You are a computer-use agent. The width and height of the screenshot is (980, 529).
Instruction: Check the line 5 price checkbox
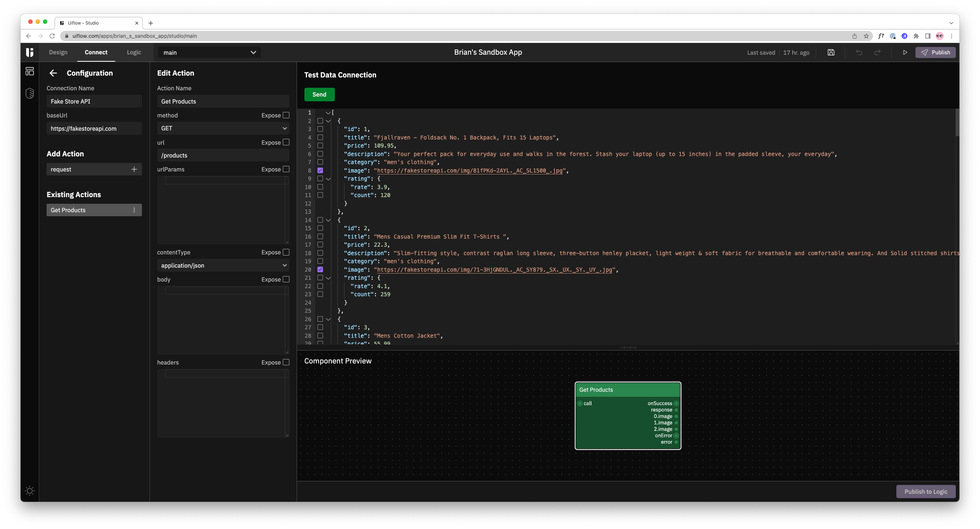pos(320,145)
